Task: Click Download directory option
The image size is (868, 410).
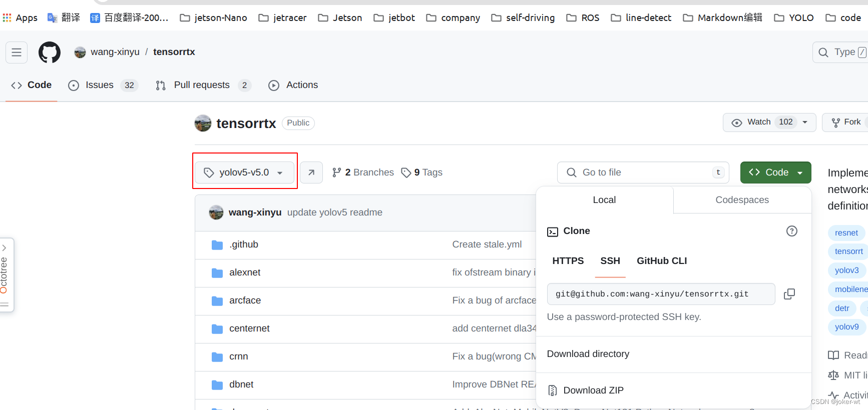Action: (x=588, y=354)
